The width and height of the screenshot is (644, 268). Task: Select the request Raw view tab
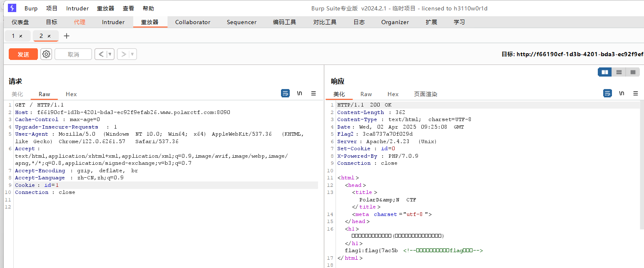[x=44, y=94]
